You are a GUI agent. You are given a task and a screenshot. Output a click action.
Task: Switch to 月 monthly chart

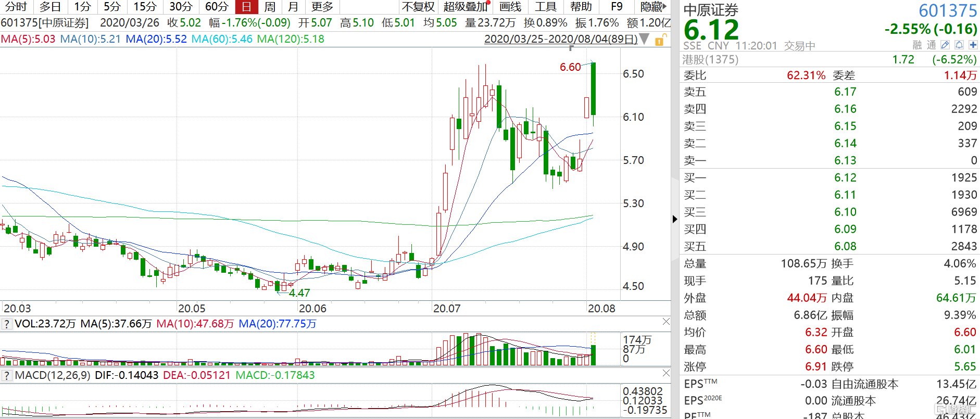pos(293,7)
